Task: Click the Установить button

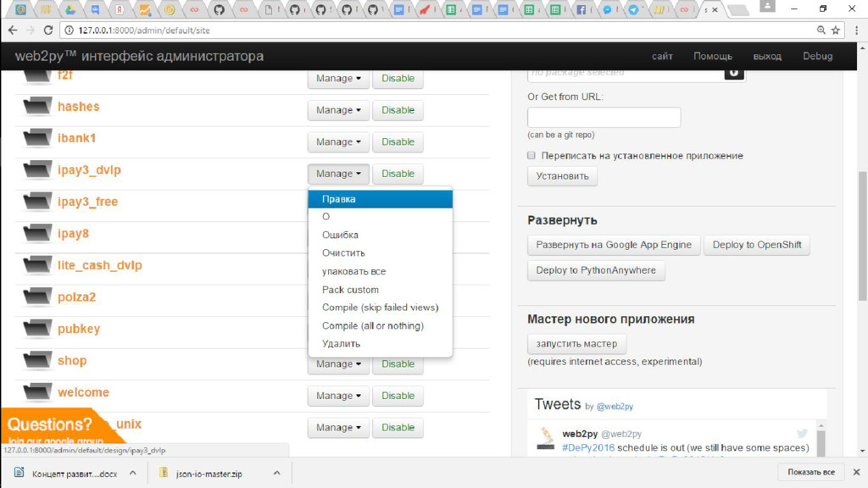Action: tap(563, 176)
